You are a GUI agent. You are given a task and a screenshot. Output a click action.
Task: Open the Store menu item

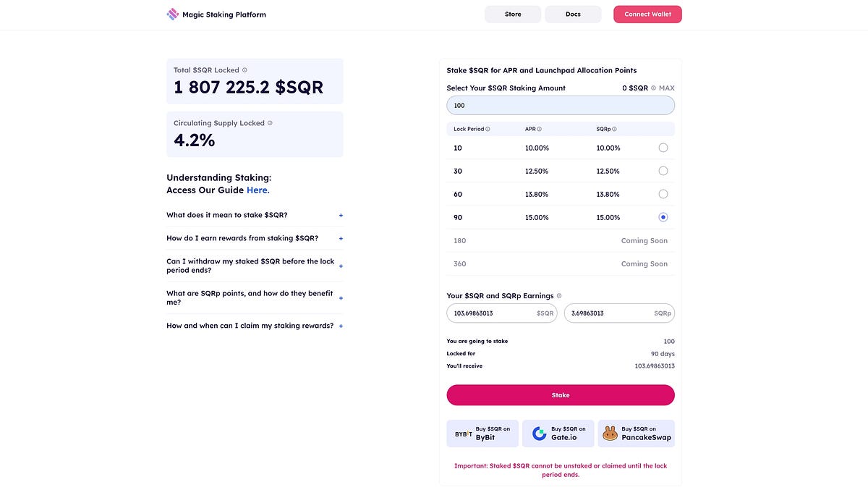(513, 14)
